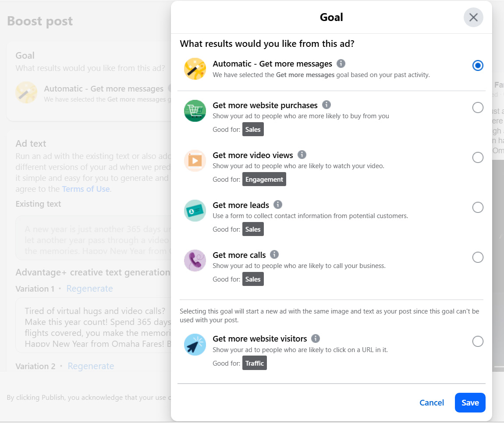Save the selected goal
This screenshot has height=423, width=504.
click(470, 402)
